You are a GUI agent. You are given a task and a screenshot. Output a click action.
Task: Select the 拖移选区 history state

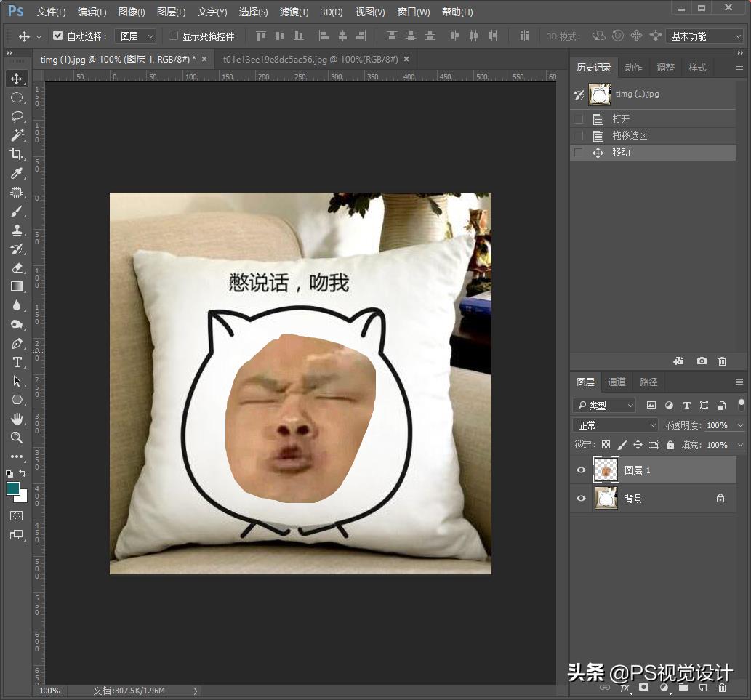[x=630, y=136]
